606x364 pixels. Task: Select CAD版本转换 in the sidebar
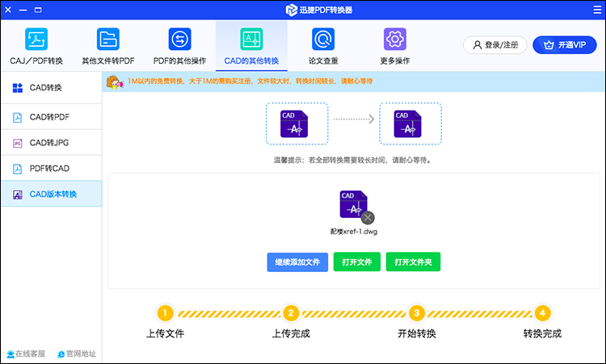(52, 194)
